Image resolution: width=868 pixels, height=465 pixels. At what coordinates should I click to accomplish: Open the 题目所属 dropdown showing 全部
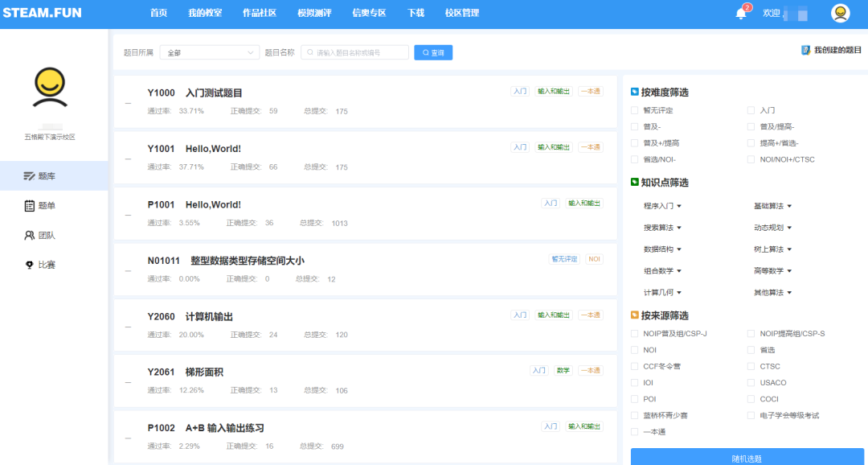pyautogui.click(x=209, y=52)
